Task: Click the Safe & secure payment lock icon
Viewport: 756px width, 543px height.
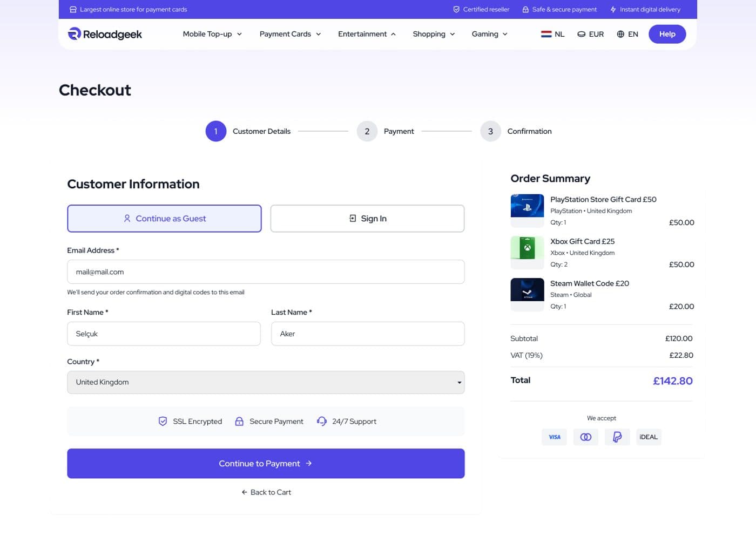Action: 525,10
